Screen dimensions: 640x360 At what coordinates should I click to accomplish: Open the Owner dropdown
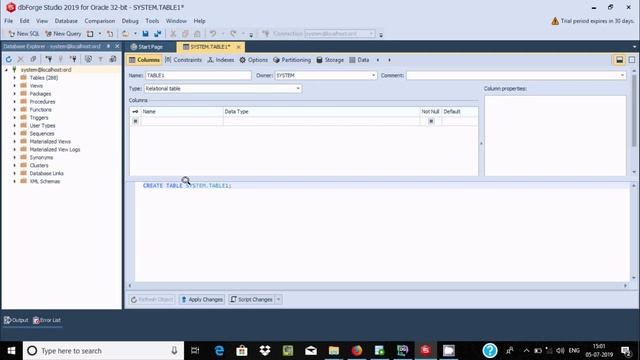tap(373, 76)
